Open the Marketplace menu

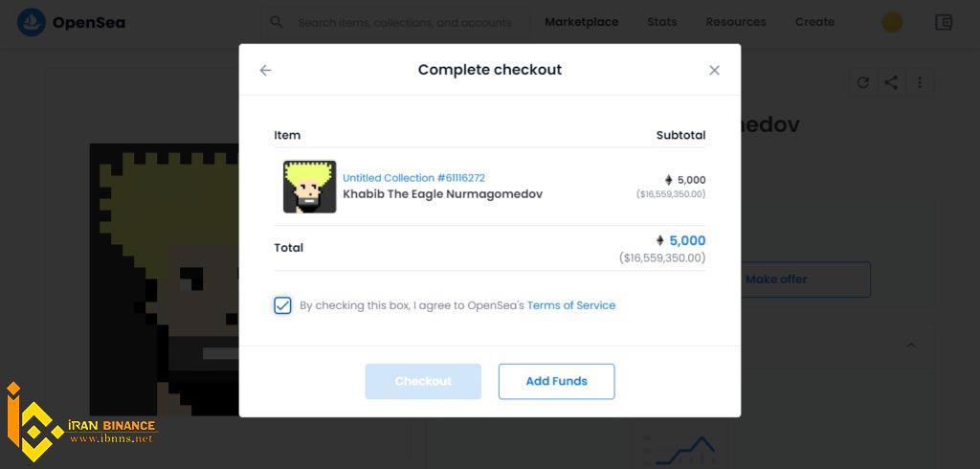pyautogui.click(x=581, y=23)
